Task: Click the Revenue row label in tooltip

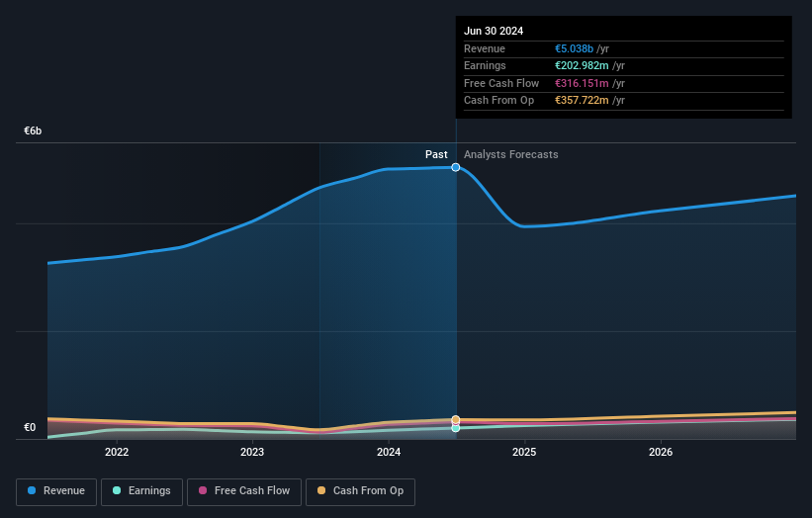Action: (485, 48)
